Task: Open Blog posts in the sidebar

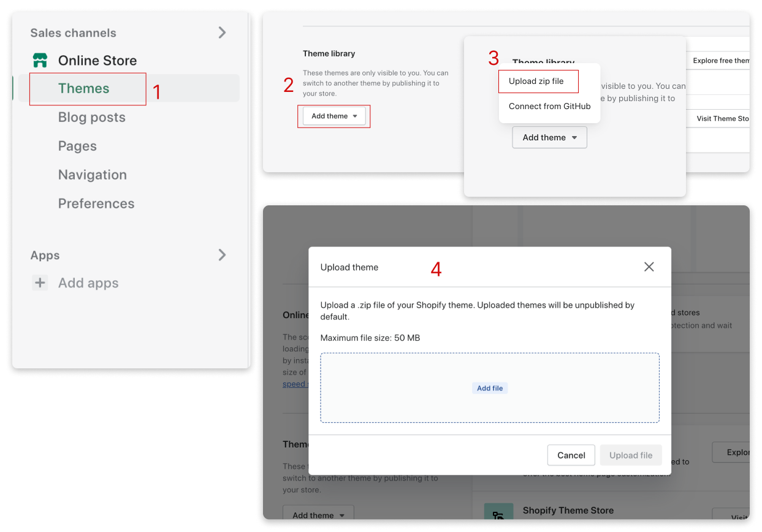Action: 91,117
